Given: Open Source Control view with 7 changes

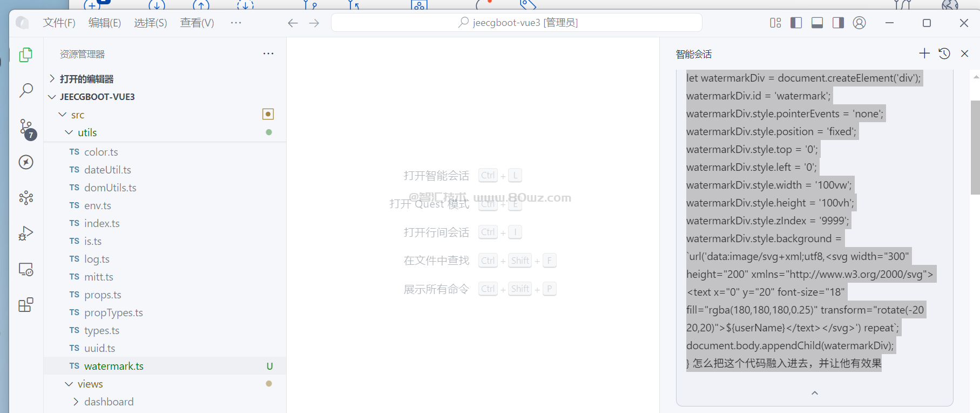Looking at the screenshot, I should (26, 129).
